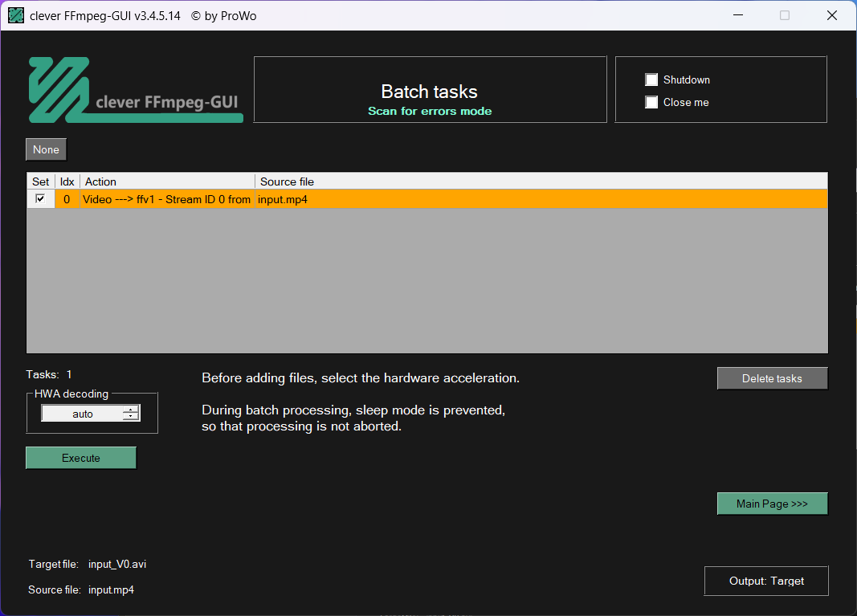Click the HWA decoding auto field
This screenshot has height=616, width=857.
pos(83,414)
